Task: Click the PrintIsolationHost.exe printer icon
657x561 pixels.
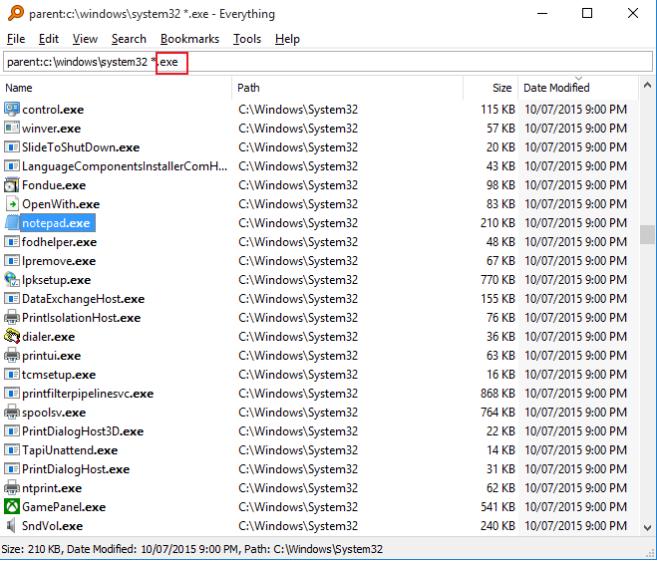Action: click(x=12, y=318)
